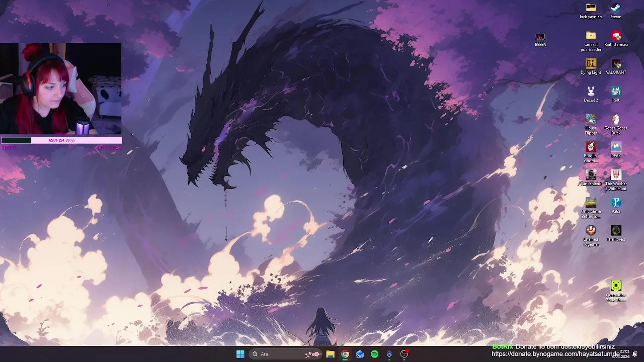Open File Explorer from the taskbar
644x362 pixels.
click(330, 354)
